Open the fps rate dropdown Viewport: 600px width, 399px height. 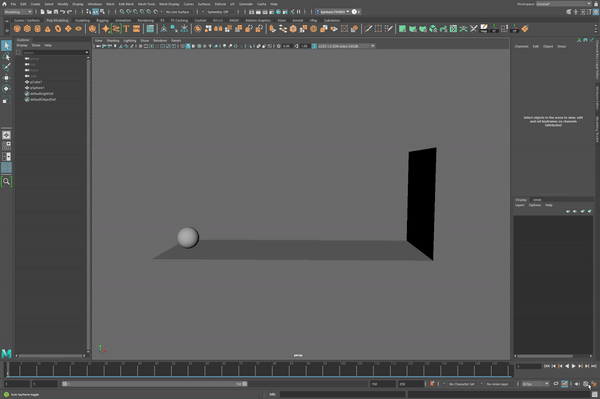[536, 384]
